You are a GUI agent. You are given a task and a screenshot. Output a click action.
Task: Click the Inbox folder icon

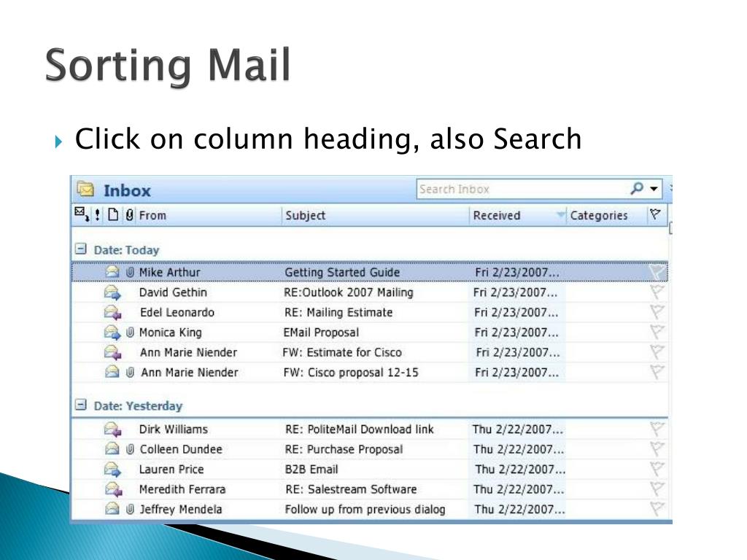pyautogui.click(x=85, y=189)
